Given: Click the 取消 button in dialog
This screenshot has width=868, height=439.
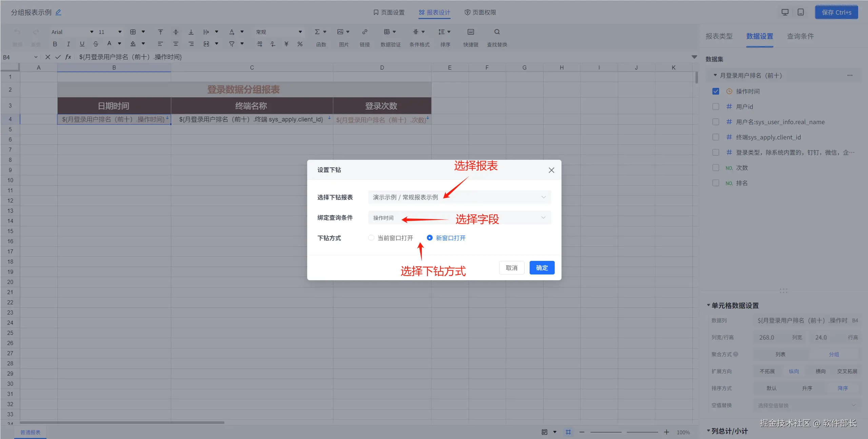Looking at the screenshot, I should [511, 268].
